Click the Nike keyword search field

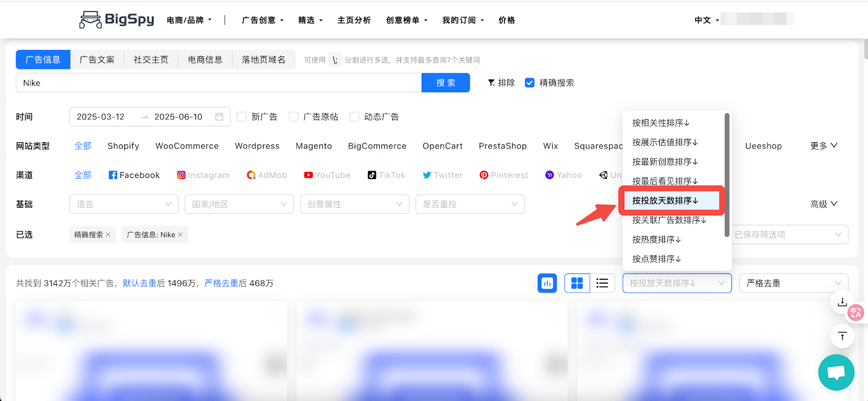click(x=219, y=82)
